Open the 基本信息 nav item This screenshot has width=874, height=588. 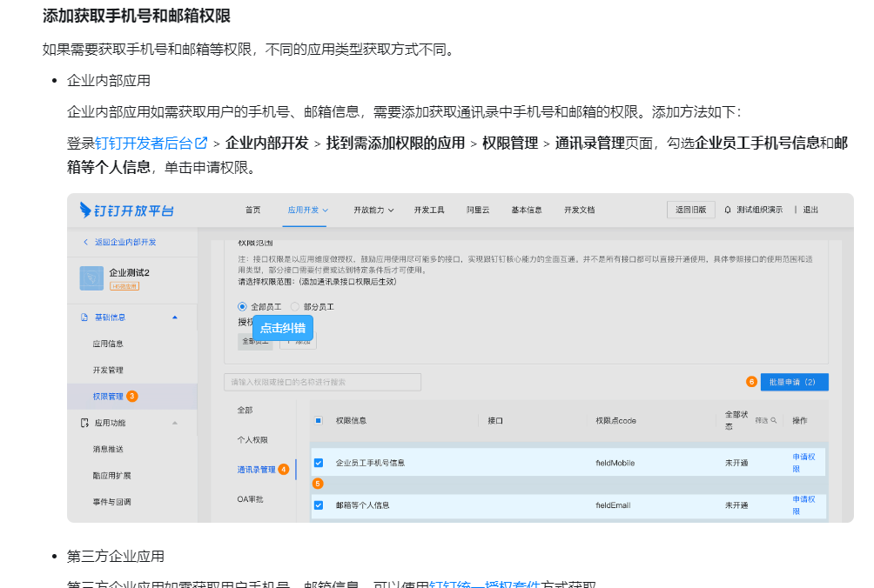527,210
